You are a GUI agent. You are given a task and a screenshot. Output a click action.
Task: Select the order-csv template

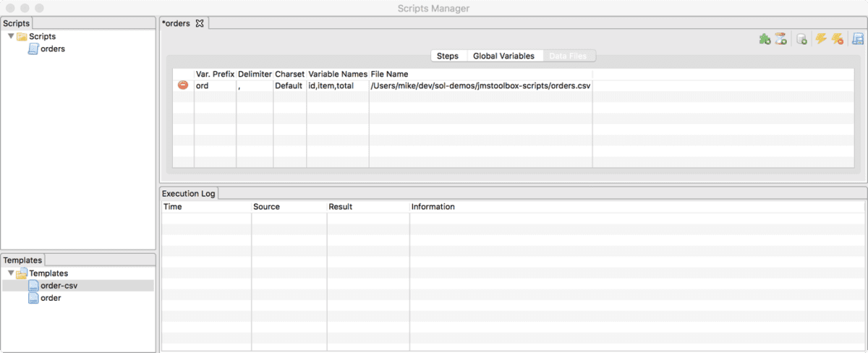coord(59,286)
